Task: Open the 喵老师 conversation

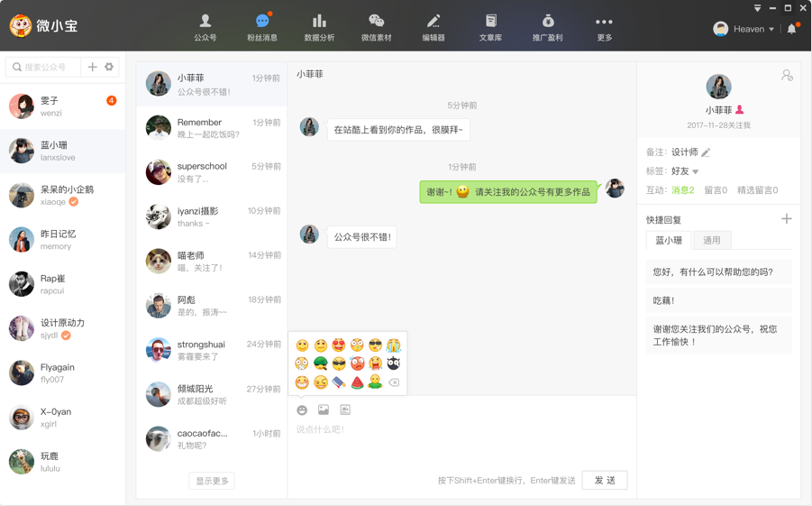Action: point(212,262)
